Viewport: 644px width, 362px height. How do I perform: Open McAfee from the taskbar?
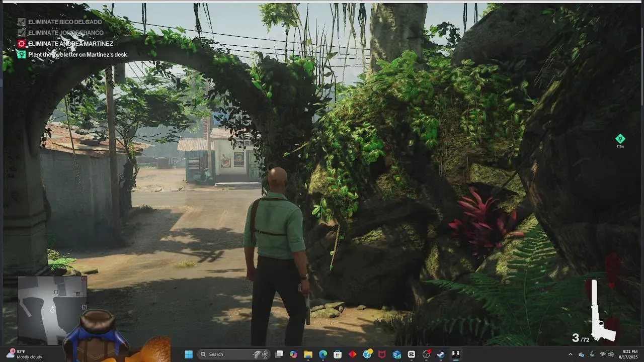click(x=382, y=354)
